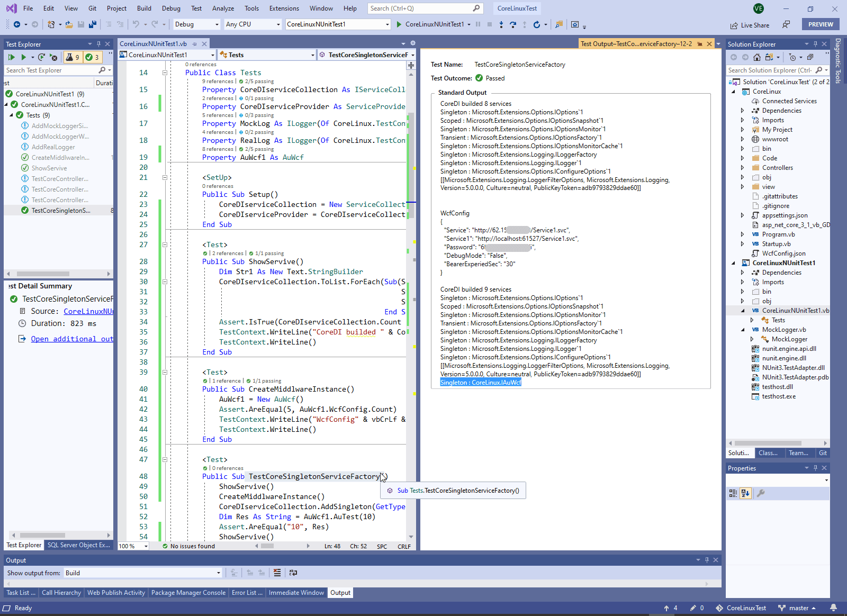Toggle auto-hide pin of Solution Explorer panel

tap(815, 44)
